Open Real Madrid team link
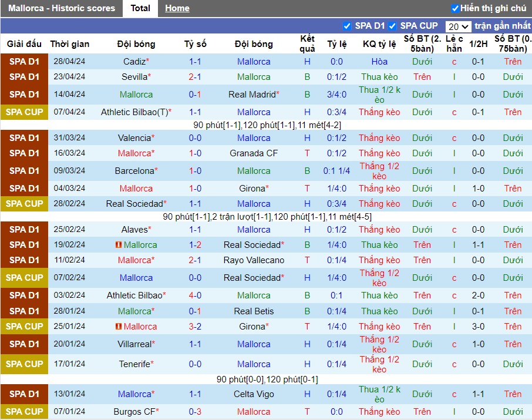Viewport: 532px width, 420px height. click(252, 95)
